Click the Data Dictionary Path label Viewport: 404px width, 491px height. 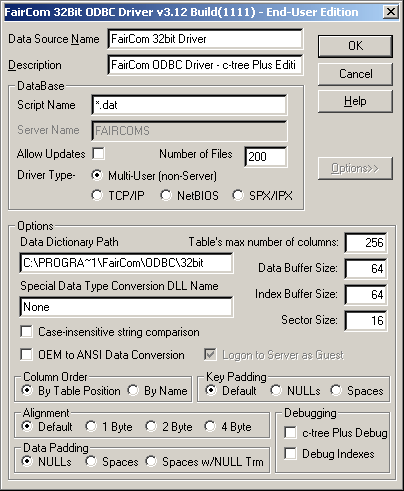[x=69, y=242]
